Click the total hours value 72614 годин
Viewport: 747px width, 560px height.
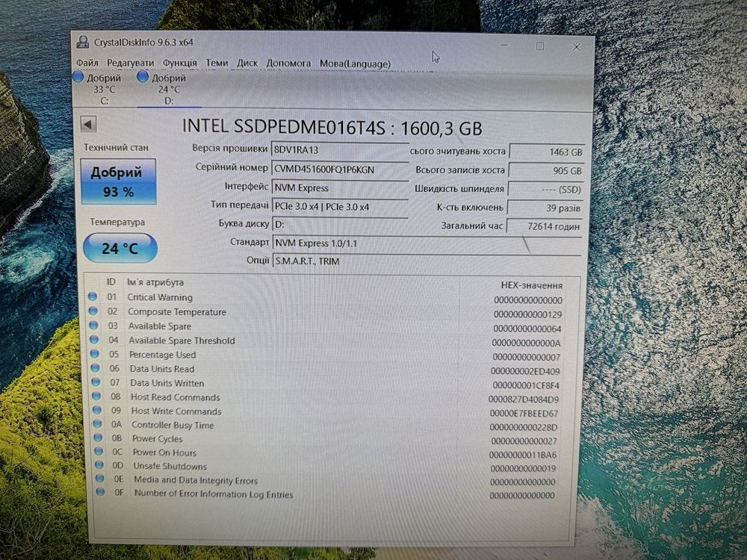[x=545, y=226]
